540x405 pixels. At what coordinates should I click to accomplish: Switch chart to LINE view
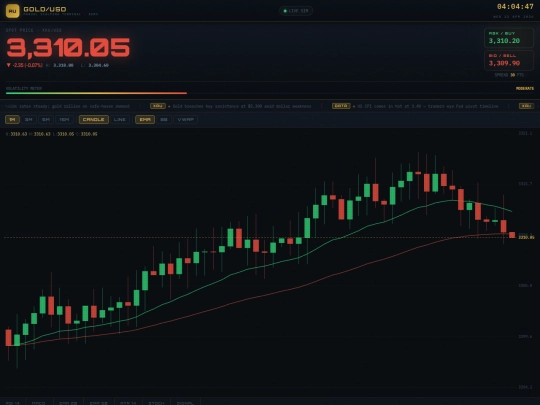point(120,120)
